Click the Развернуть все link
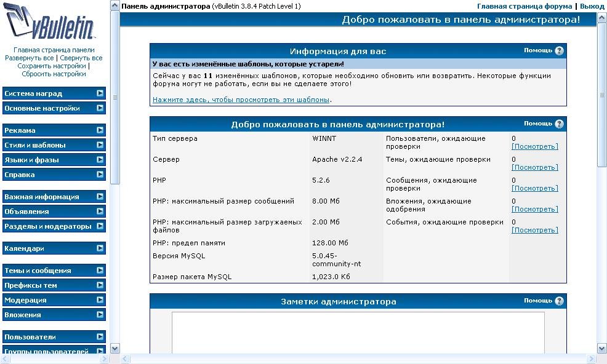607x364 pixels. pos(30,58)
